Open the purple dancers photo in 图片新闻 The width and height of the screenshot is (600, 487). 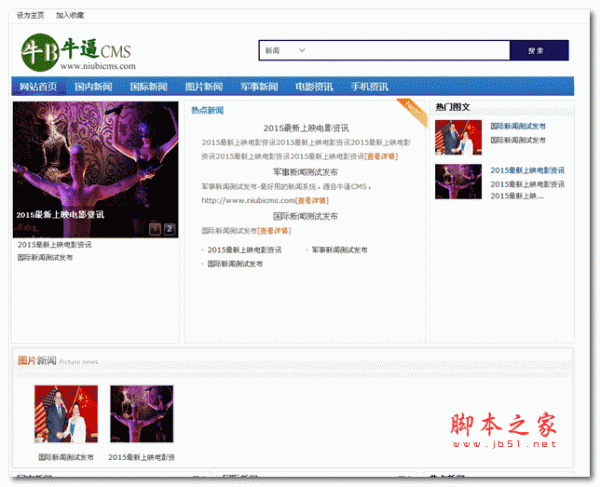point(142,414)
